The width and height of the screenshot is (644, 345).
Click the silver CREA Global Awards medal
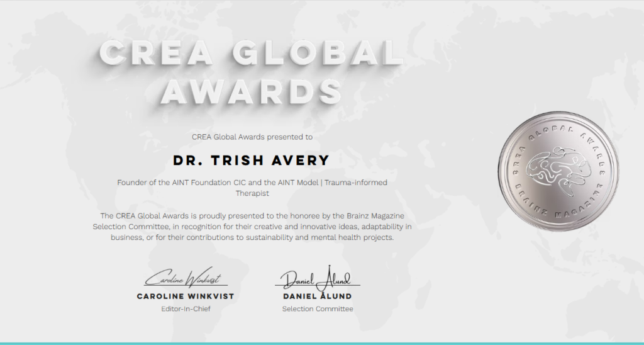[558, 171]
